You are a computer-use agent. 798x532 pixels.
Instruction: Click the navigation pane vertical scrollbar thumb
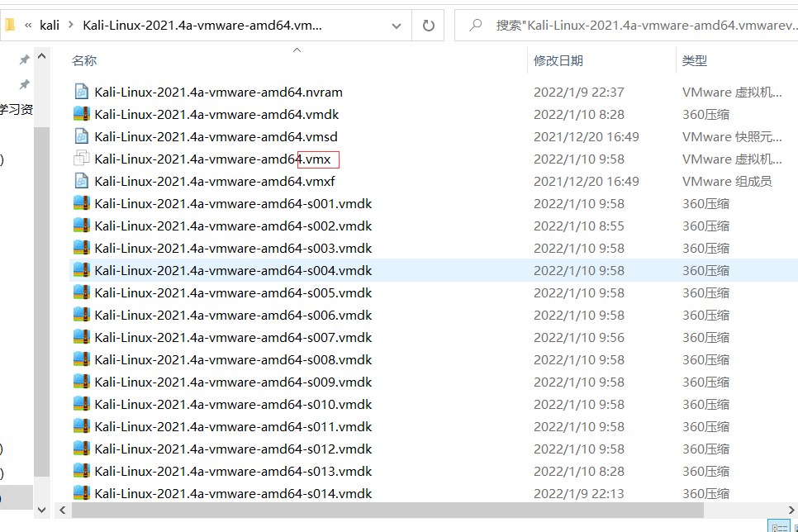point(42,302)
